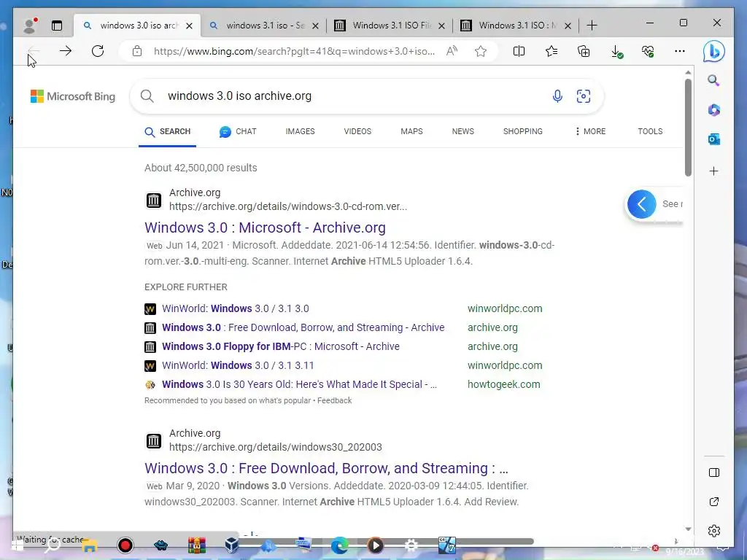Close the 'Windows 3.1 ISO Fil' tab
This screenshot has height=560, width=747.
pyautogui.click(x=441, y=26)
